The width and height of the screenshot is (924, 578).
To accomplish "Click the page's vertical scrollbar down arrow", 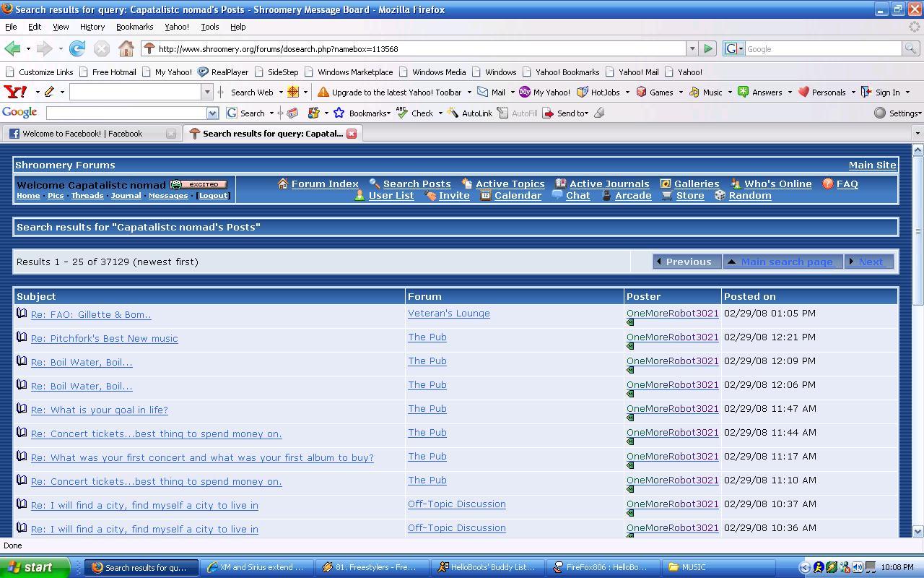I will coord(918,531).
